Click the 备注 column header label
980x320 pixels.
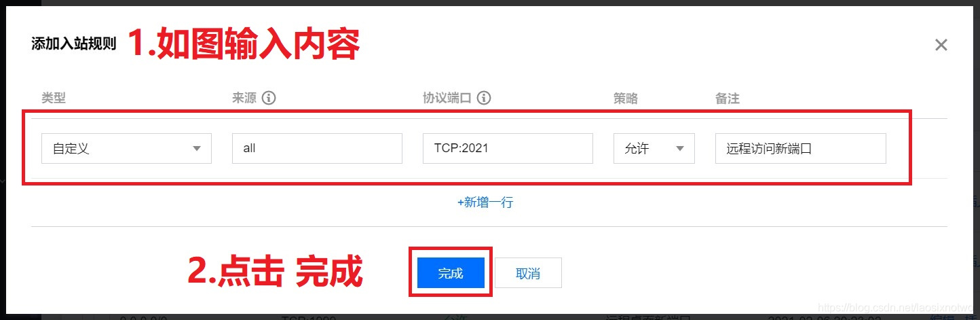coord(728,99)
